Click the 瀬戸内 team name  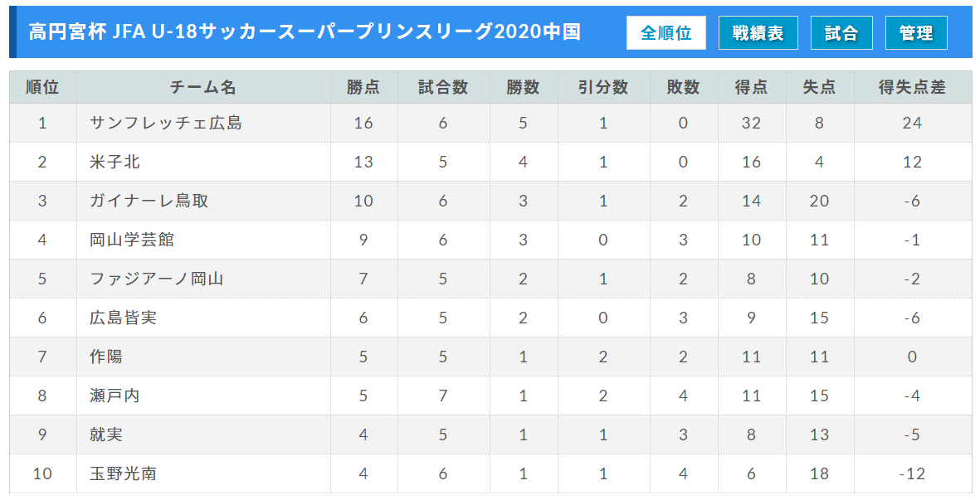click(115, 396)
